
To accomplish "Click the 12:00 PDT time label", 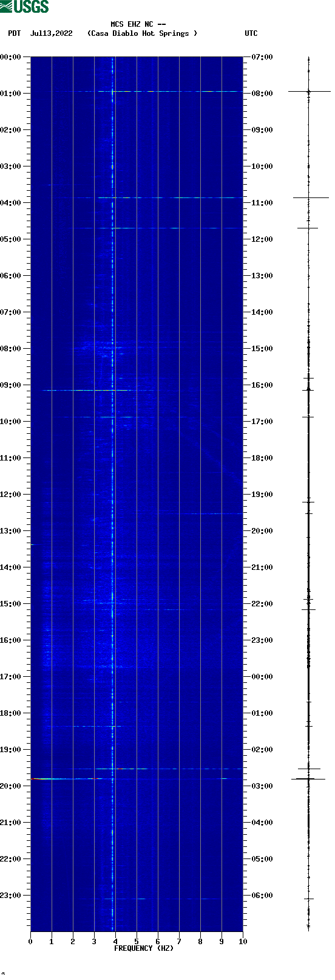I will pos(11,495).
